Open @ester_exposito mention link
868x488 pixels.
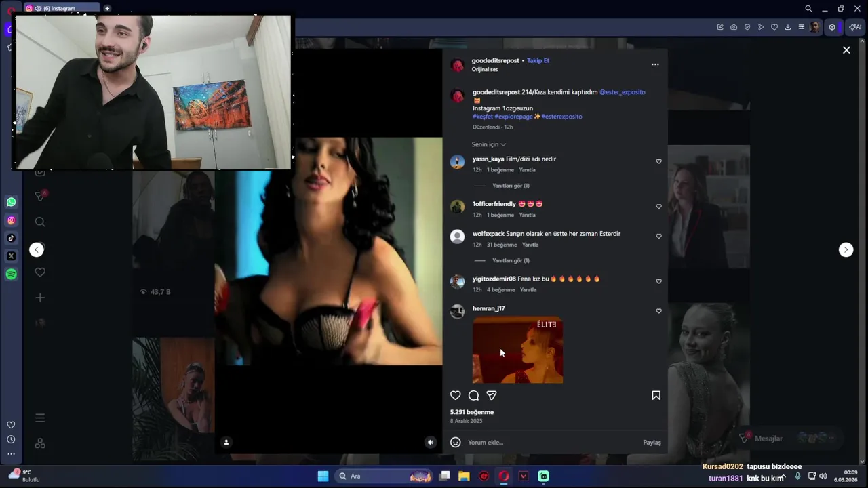point(622,92)
